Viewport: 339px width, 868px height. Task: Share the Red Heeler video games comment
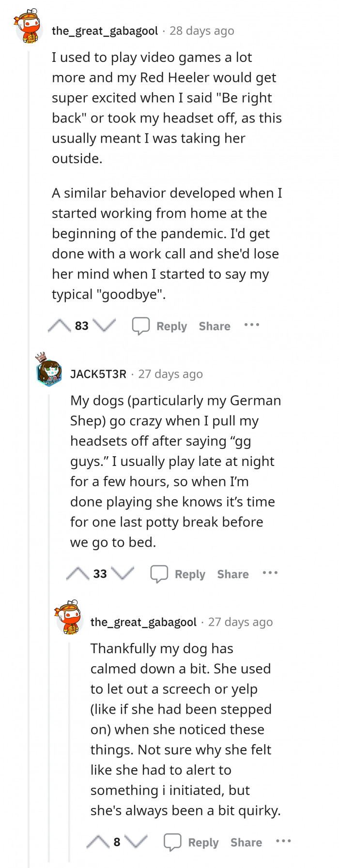[x=215, y=326]
